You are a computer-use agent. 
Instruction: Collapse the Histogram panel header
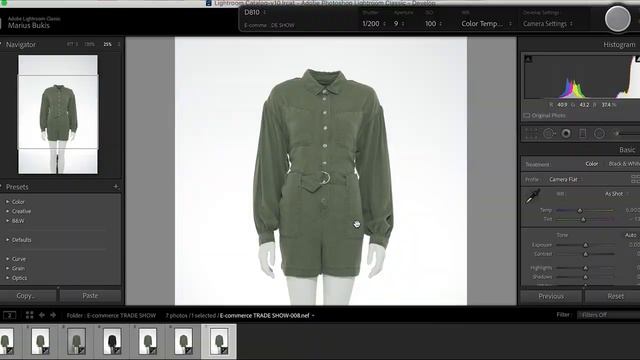pos(619,44)
